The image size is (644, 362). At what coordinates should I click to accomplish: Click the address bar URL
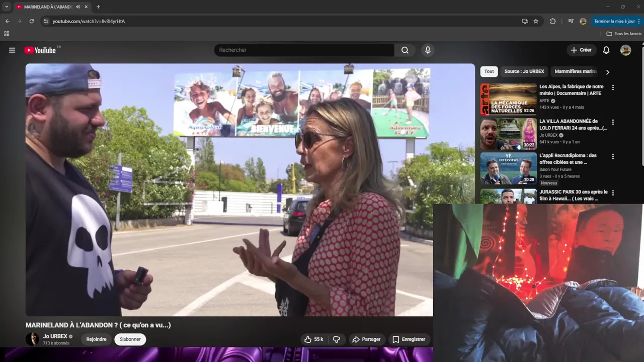pyautogui.click(x=89, y=22)
